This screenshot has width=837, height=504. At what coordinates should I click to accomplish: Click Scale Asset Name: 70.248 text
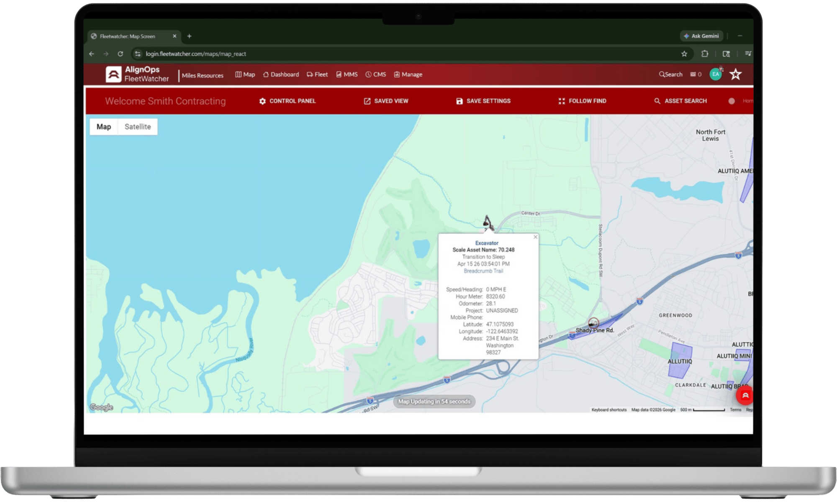coord(483,250)
